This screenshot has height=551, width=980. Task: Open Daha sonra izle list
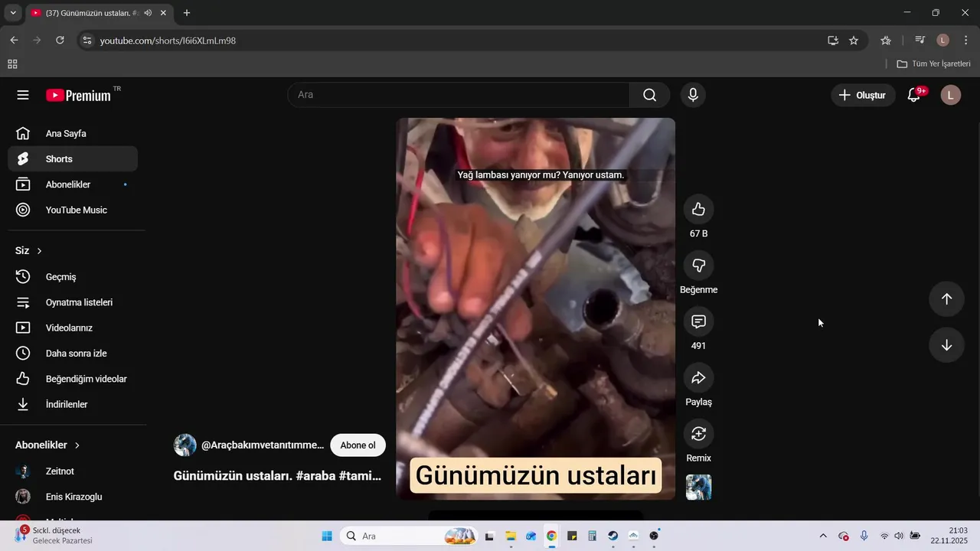pos(73,354)
